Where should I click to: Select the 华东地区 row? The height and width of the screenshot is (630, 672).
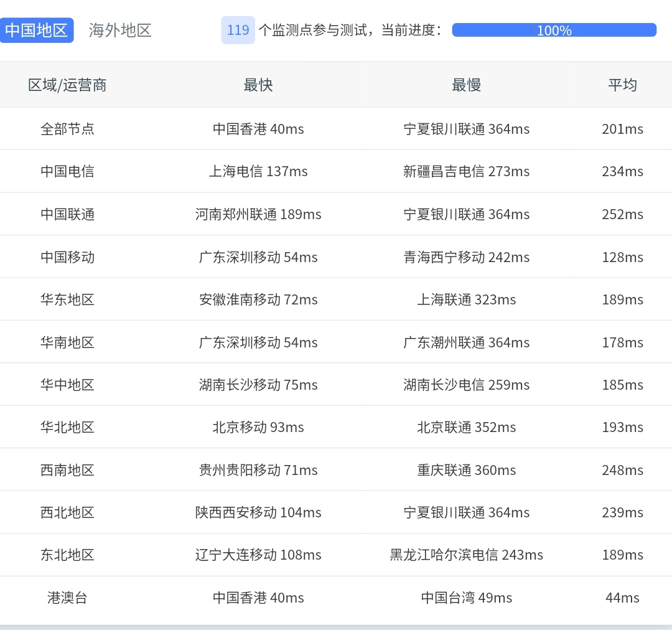point(67,299)
